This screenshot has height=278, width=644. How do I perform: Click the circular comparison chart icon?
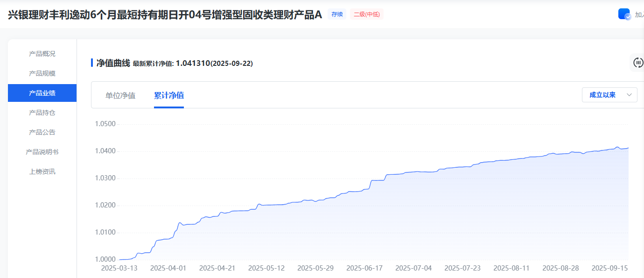pyautogui.click(x=637, y=62)
